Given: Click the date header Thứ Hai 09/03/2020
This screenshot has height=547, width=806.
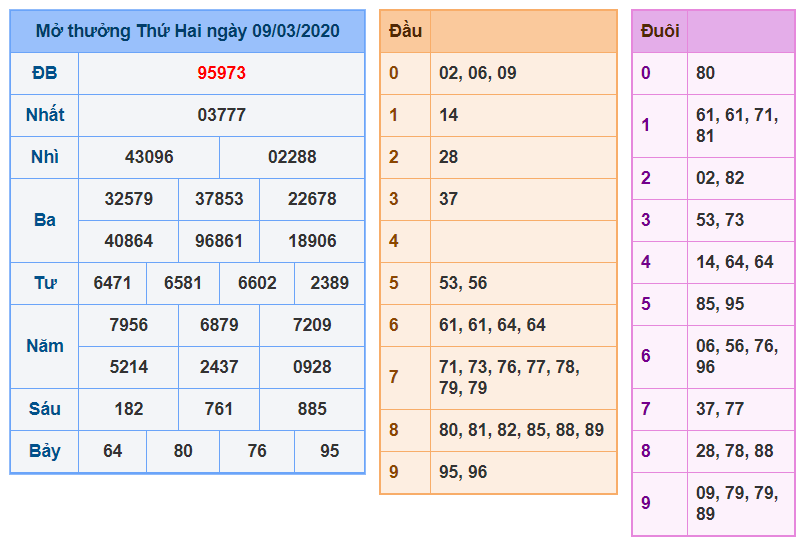Looking at the screenshot, I should coord(188,31).
